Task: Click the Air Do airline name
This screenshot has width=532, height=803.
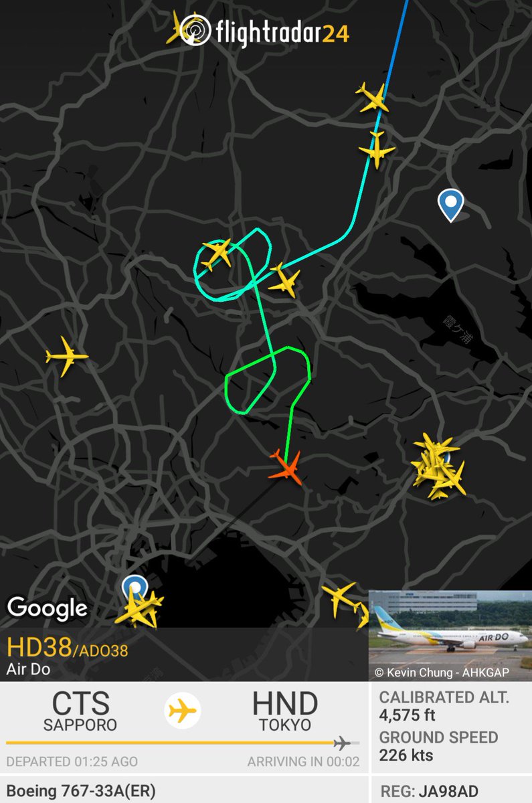Action: coord(28,668)
